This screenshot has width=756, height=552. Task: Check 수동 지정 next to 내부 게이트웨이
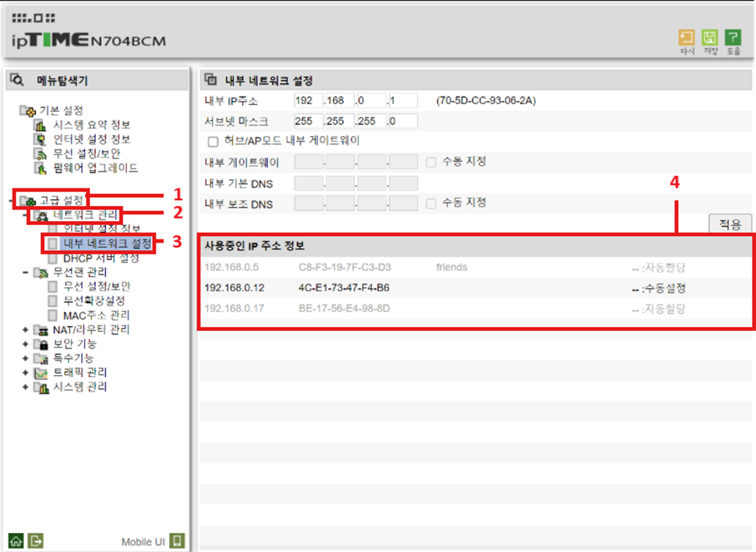pyautogui.click(x=430, y=163)
